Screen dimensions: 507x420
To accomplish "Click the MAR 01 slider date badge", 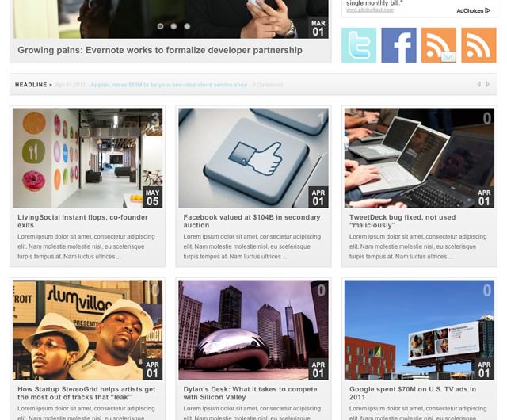I will point(318,28).
